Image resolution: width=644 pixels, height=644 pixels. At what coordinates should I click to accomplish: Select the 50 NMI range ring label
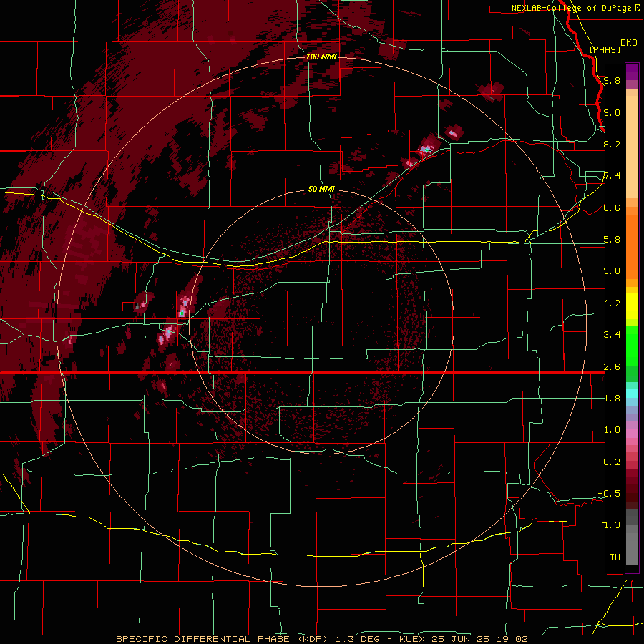(321, 189)
